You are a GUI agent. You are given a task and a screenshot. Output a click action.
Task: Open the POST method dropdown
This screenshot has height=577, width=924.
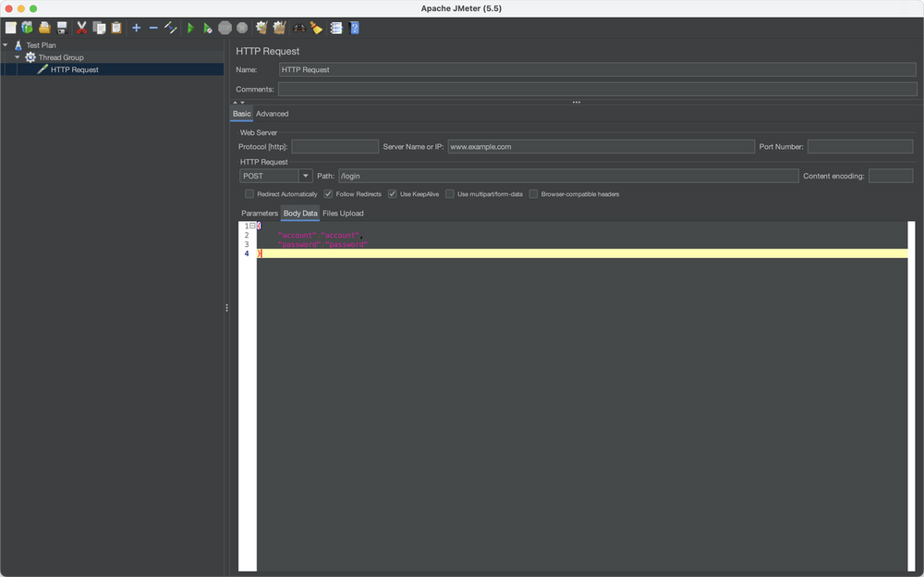276,176
